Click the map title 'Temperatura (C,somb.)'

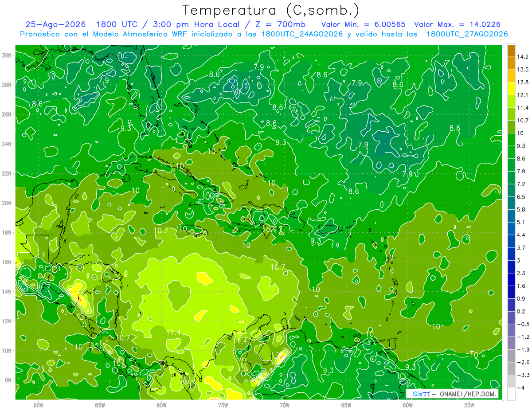pyautogui.click(x=271, y=10)
